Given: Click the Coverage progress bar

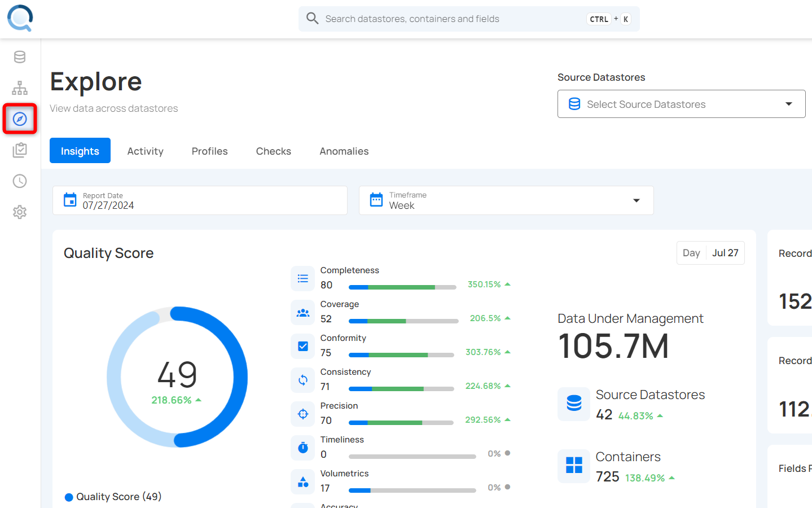Looking at the screenshot, I should coord(403,321).
